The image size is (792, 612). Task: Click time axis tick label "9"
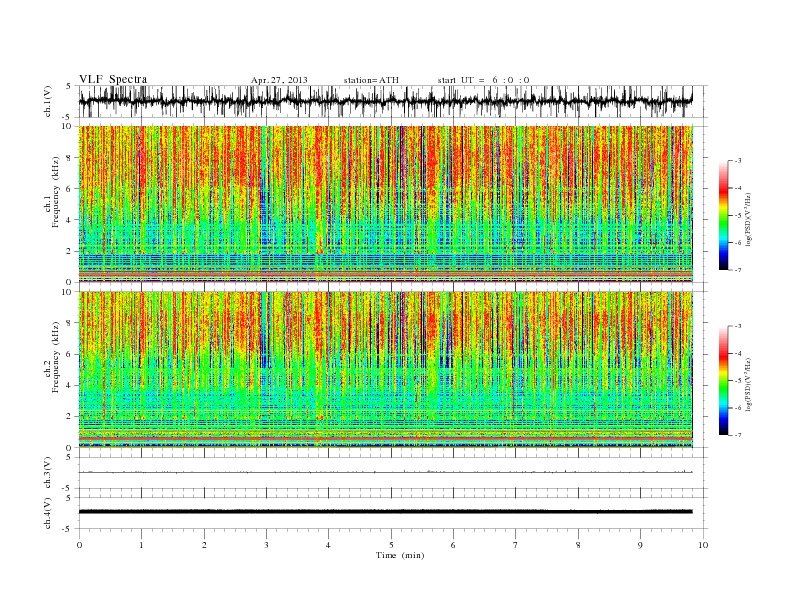[x=640, y=545]
